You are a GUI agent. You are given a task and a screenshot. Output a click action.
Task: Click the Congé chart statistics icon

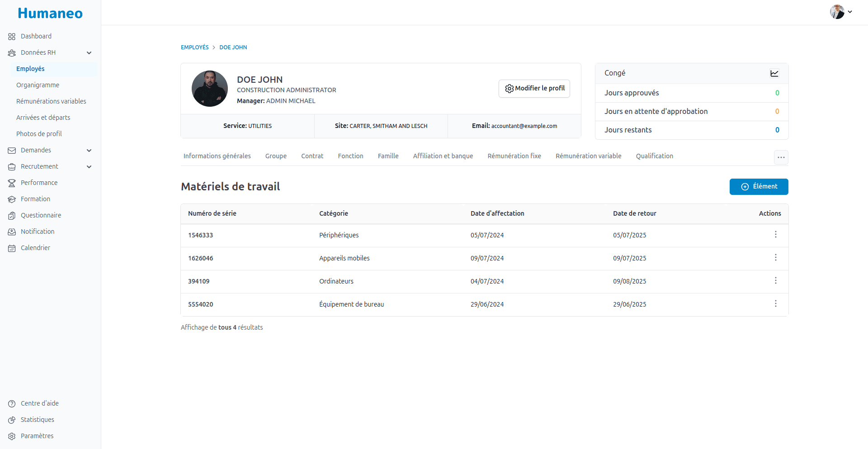coord(774,73)
